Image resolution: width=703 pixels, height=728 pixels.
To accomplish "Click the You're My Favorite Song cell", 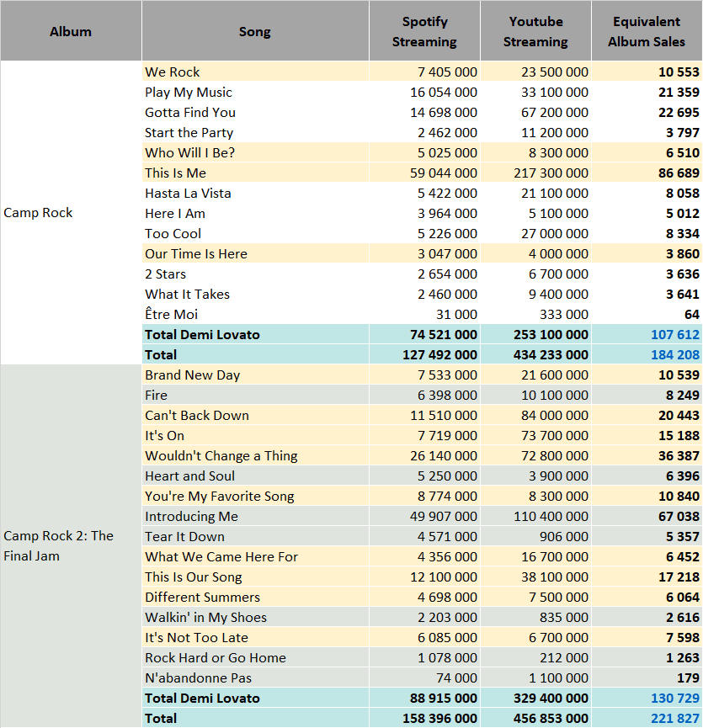I will coord(255,496).
